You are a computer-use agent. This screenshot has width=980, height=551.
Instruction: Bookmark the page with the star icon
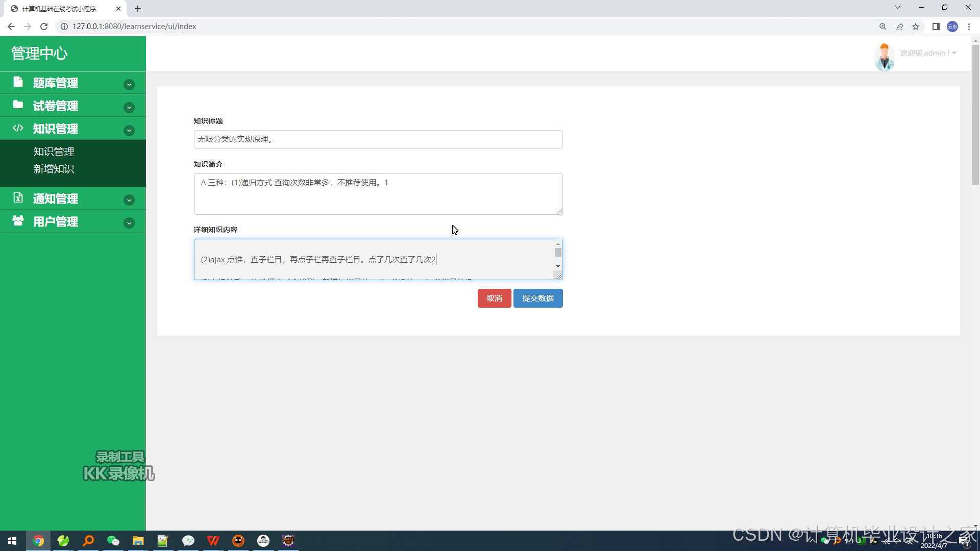[916, 27]
